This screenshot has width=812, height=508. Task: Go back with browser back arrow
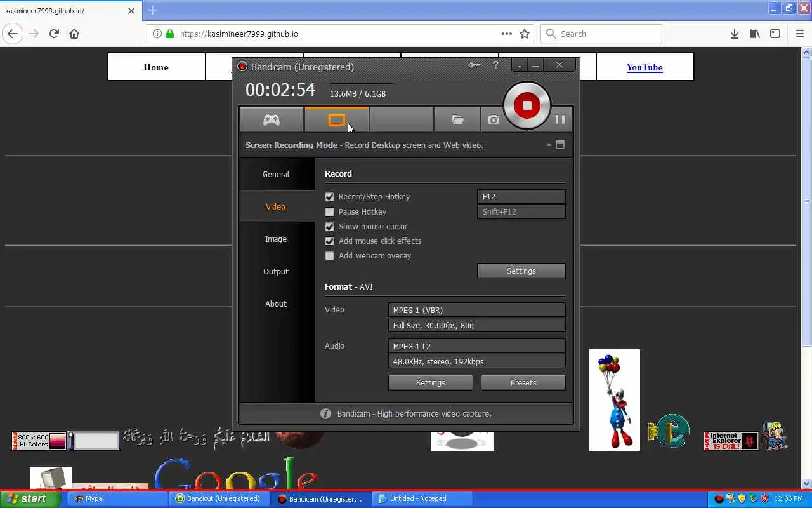tap(13, 34)
